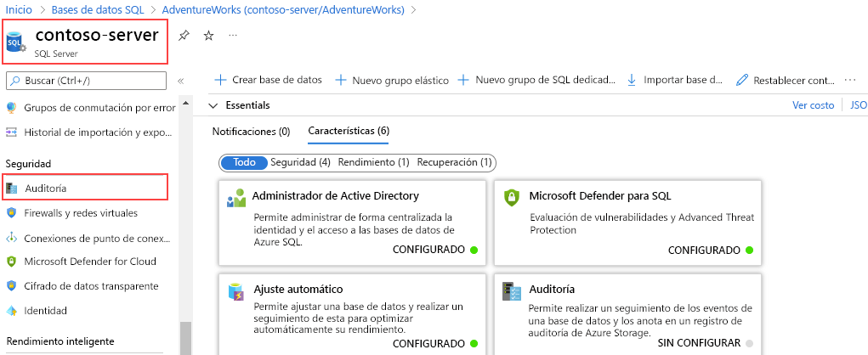This screenshot has height=355, width=868.
Task: Click the Grupos de conmutación por error icon
Action: pos(12,108)
